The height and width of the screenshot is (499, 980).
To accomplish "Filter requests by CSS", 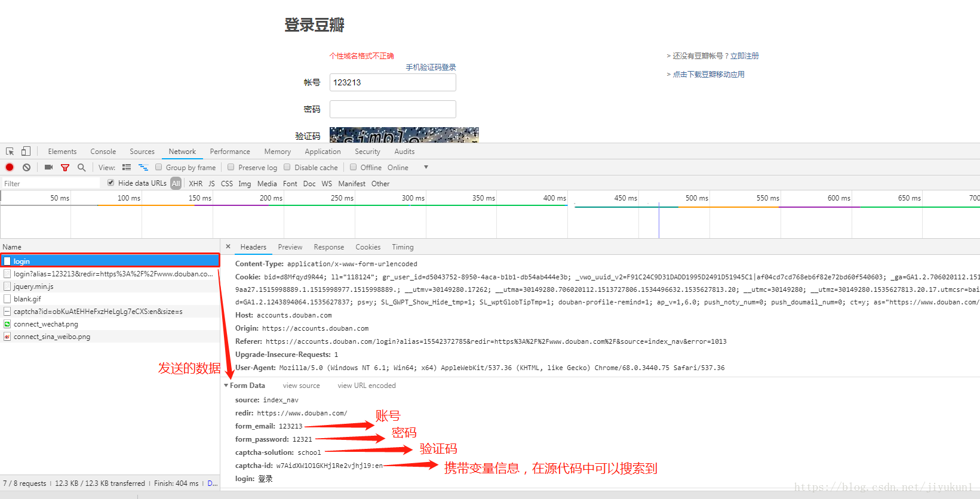I will click(227, 184).
